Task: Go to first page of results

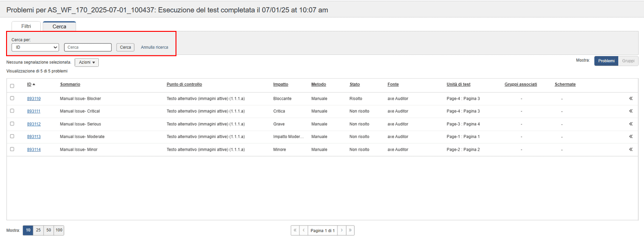Action: coord(295,230)
